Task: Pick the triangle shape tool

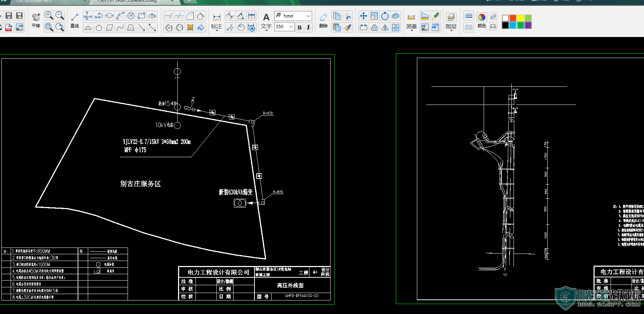Action: (88, 27)
